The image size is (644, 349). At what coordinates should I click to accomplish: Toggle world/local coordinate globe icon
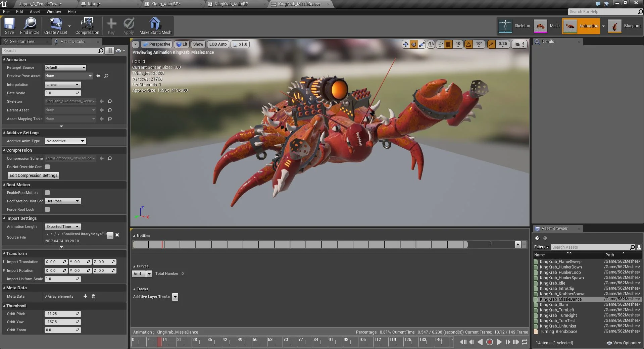(x=431, y=44)
